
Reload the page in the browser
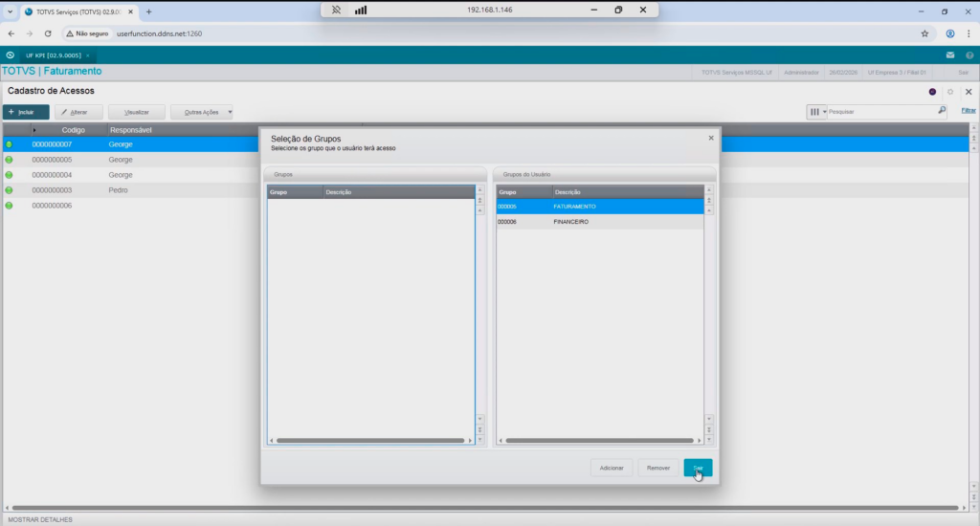pos(48,33)
